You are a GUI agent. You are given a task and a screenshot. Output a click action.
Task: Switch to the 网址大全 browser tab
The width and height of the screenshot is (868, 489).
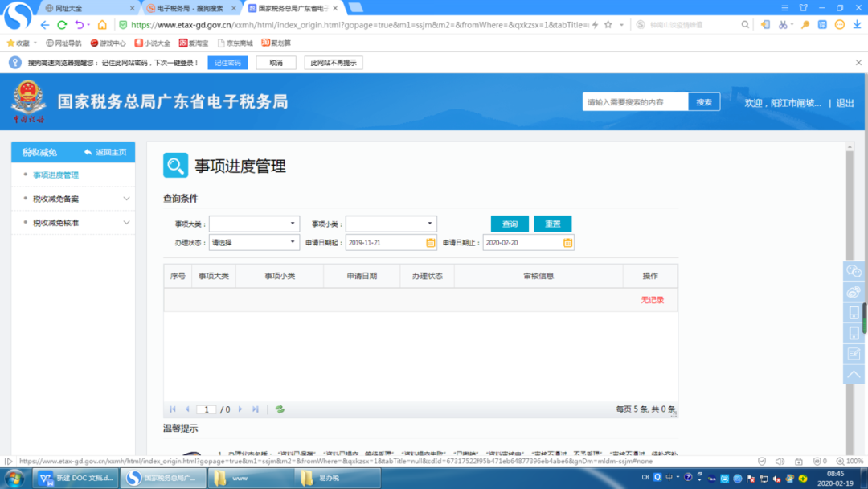click(88, 8)
